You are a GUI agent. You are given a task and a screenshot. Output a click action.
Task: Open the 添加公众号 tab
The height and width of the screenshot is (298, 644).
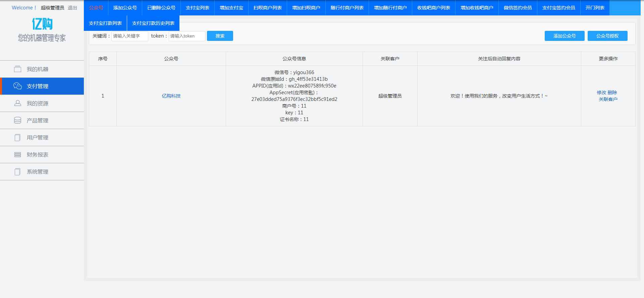[125, 8]
